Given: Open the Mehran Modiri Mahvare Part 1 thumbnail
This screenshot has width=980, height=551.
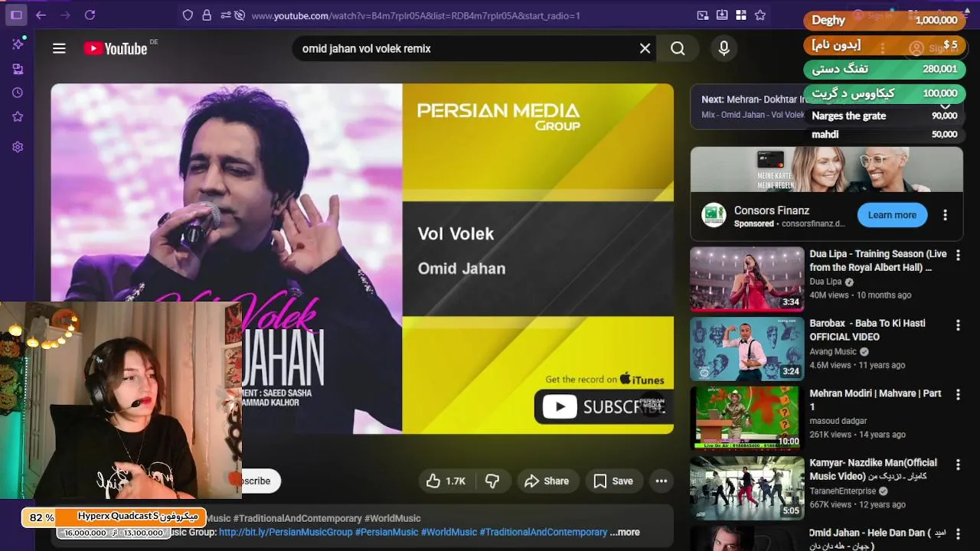Looking at the screenshot, I should (x=747, y=418).
